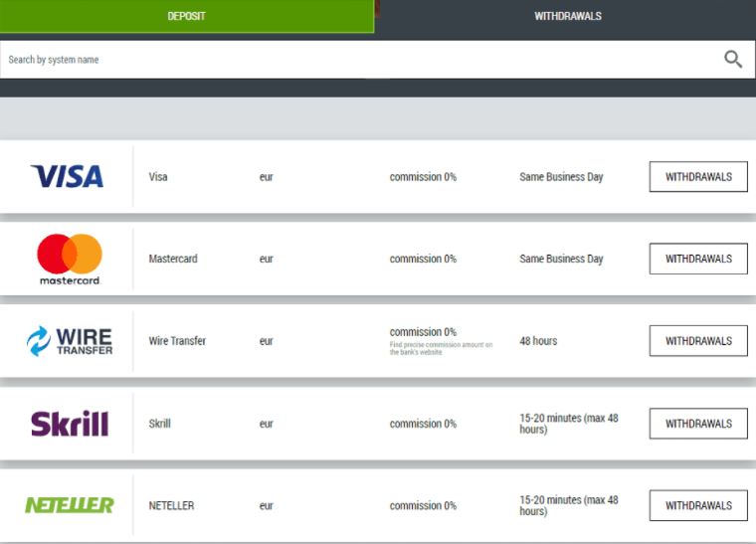This screenshot has height=544, width=756.
Task: Select WITHDRAWALS button in Skrill row
Action: (698, 424)
